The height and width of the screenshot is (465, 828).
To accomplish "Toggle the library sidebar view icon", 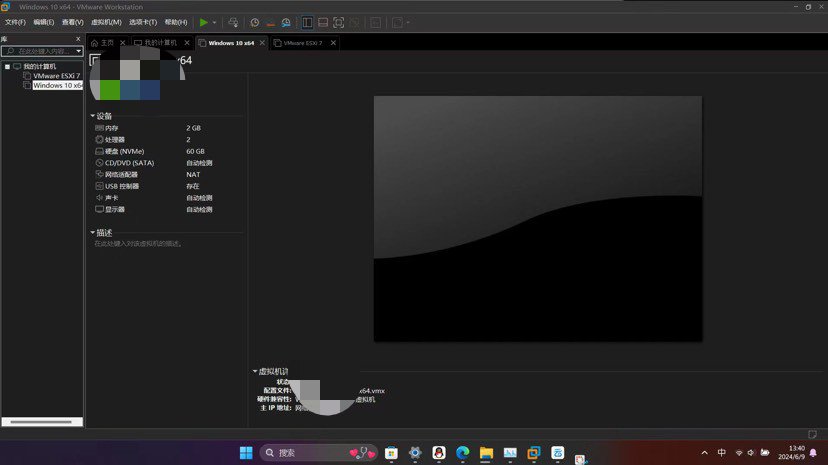I will (x=307, y=23).
